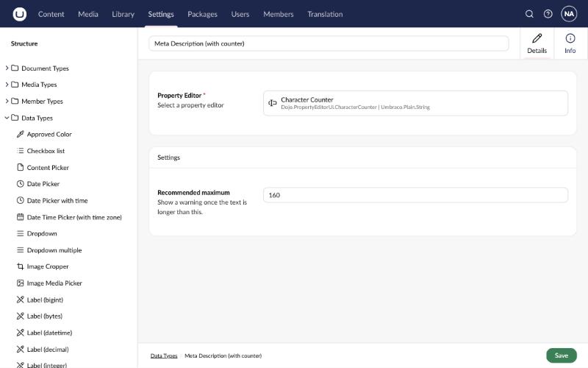The width and height of the screenshot is (588, 368).
Task: Expand the Member Types chevron
Action: point(7,101)
